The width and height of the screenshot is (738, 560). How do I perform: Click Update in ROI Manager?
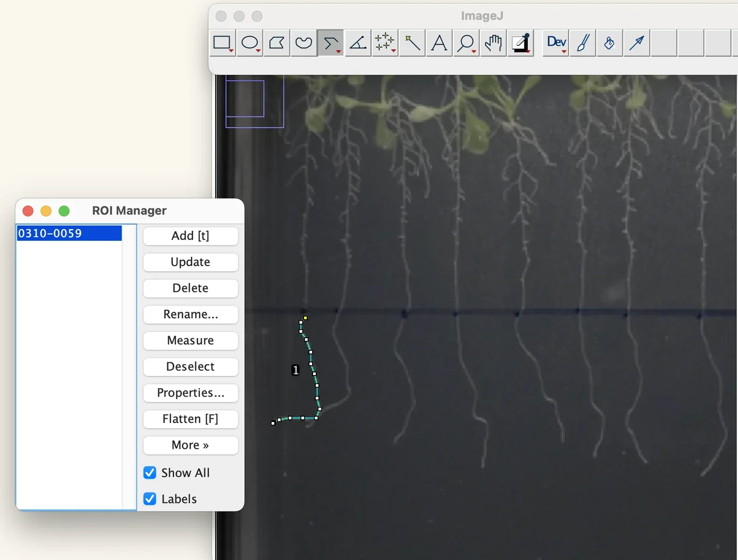(190, 262)
